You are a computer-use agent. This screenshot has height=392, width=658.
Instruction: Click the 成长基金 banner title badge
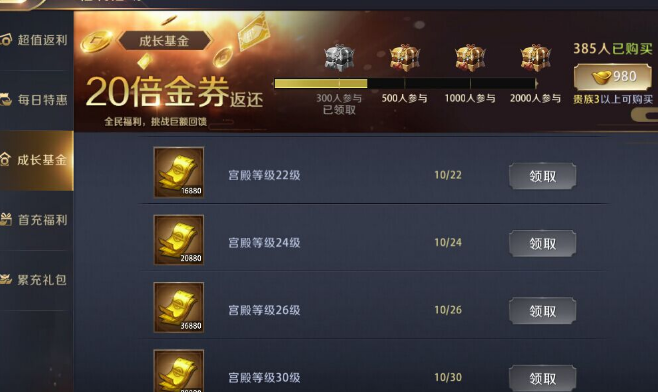pos(164,41)
